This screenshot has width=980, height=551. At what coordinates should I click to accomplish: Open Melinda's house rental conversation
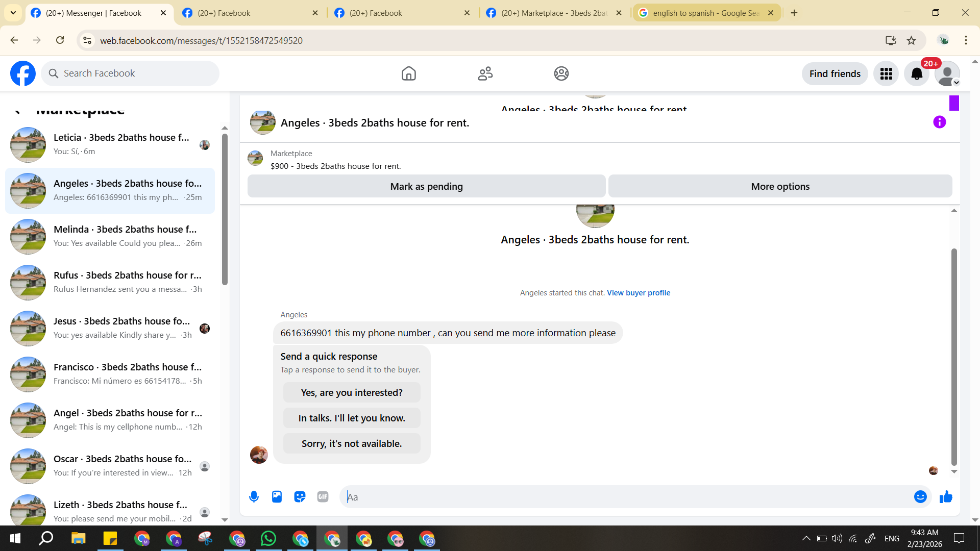pos(110,236)
